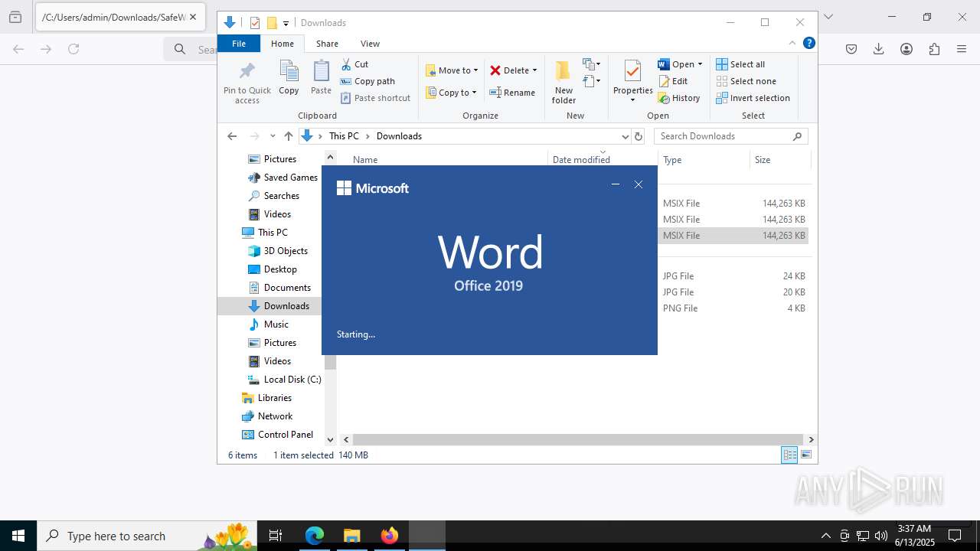Screen dimensions: 980x551
Task: Open the File Explorer help icon
Action: (x=808, y=44)
